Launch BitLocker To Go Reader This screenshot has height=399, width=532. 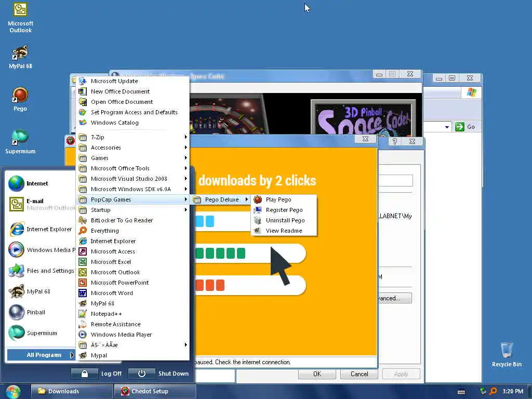click(x=132, y=220)
